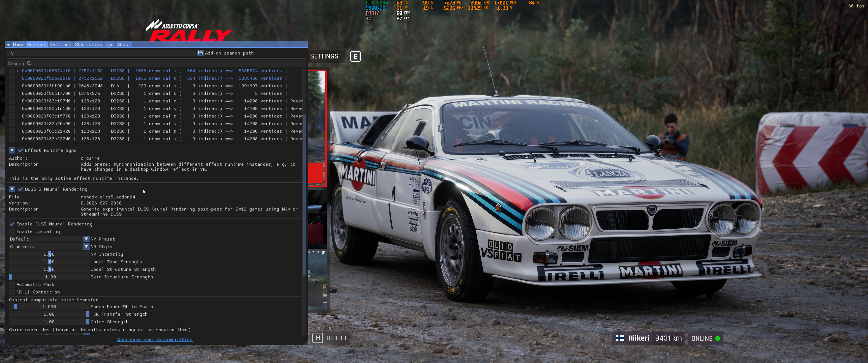Click the Skin Structure Strength slider
Image resolution: width=868 pixels, height=363 pixels.
tap(49, 277)
